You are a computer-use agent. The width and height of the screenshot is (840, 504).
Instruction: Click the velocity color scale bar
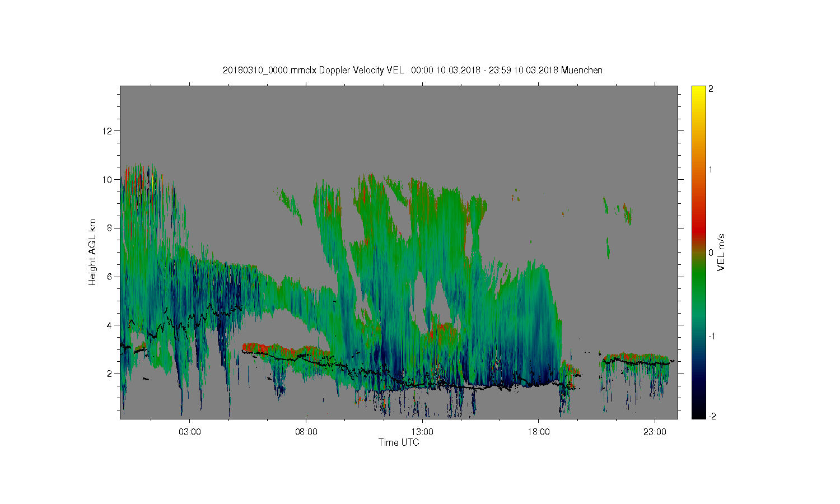(x=698, y=252)
